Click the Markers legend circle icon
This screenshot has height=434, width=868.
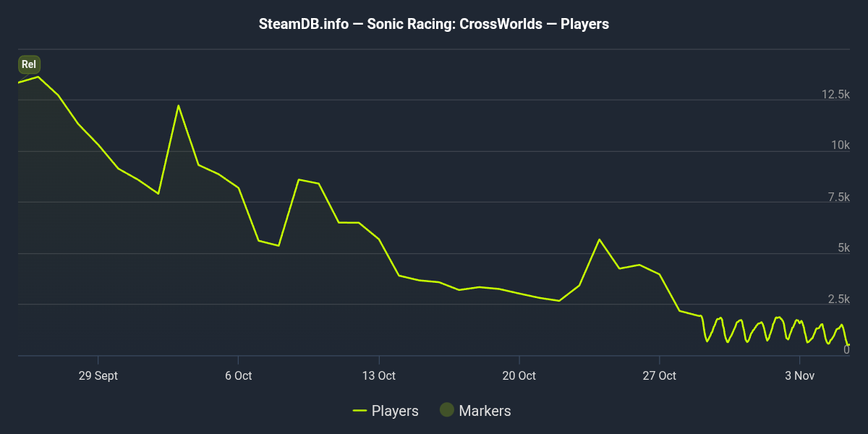(447, 410)
